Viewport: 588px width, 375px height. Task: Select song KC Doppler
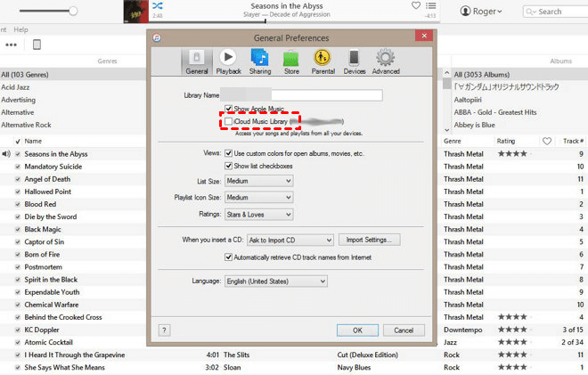[42, 330]
